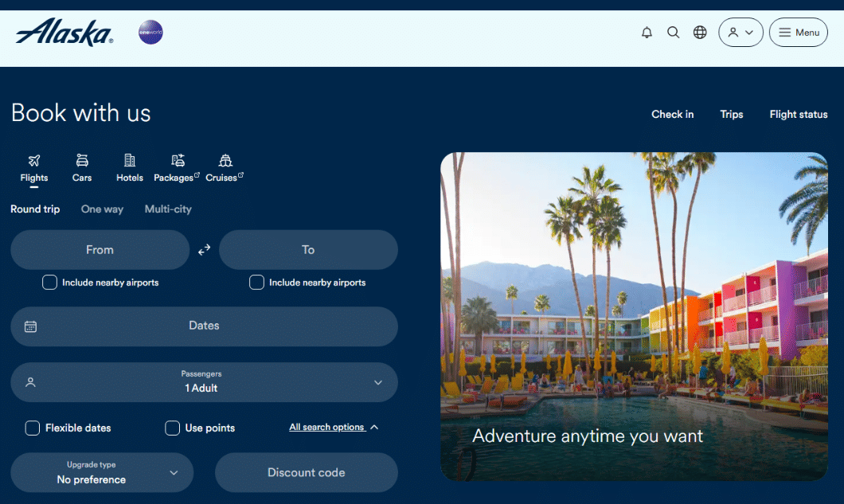Click the oneworld alliance logo
The width and height of the screenshot is (844, 504).
(150, 33)
